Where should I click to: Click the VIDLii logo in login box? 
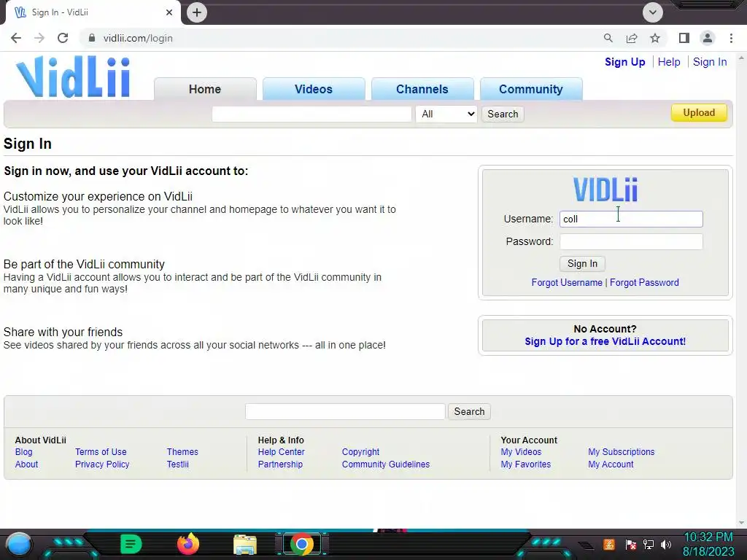click(605, 190)
